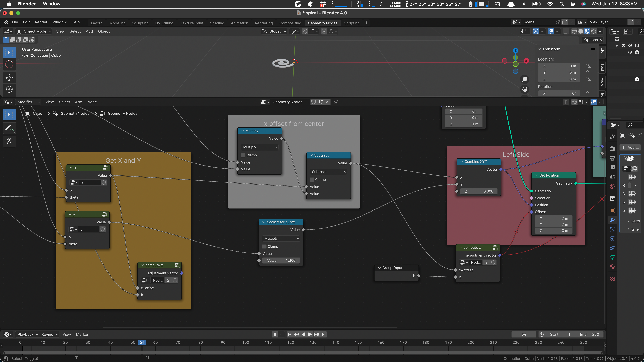Expand the Outp panel in modifier
Image resolution: width=644 pixels, height=362 pixels.
(x=634, y=221)
